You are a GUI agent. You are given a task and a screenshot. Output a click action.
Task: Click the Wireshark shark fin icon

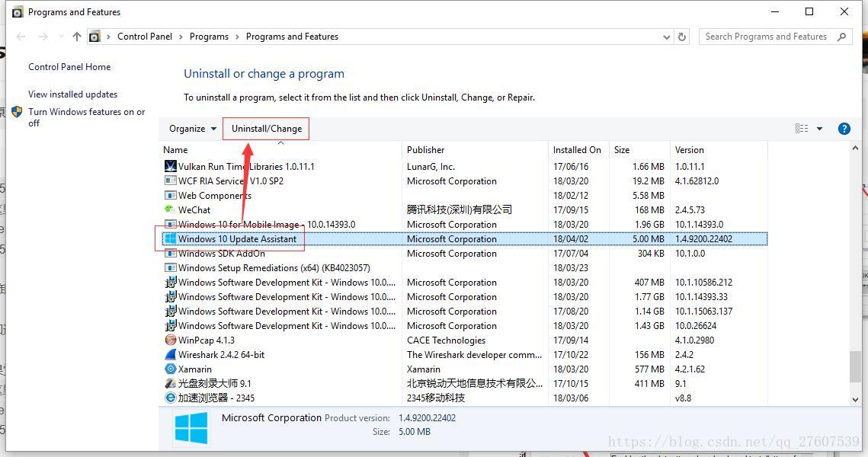[171, 355]
